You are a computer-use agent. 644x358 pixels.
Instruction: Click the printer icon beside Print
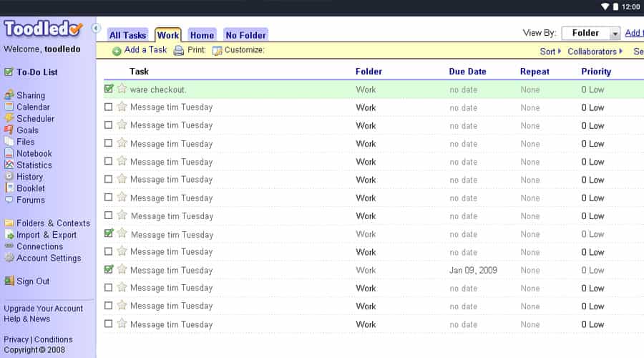[179, 51]
